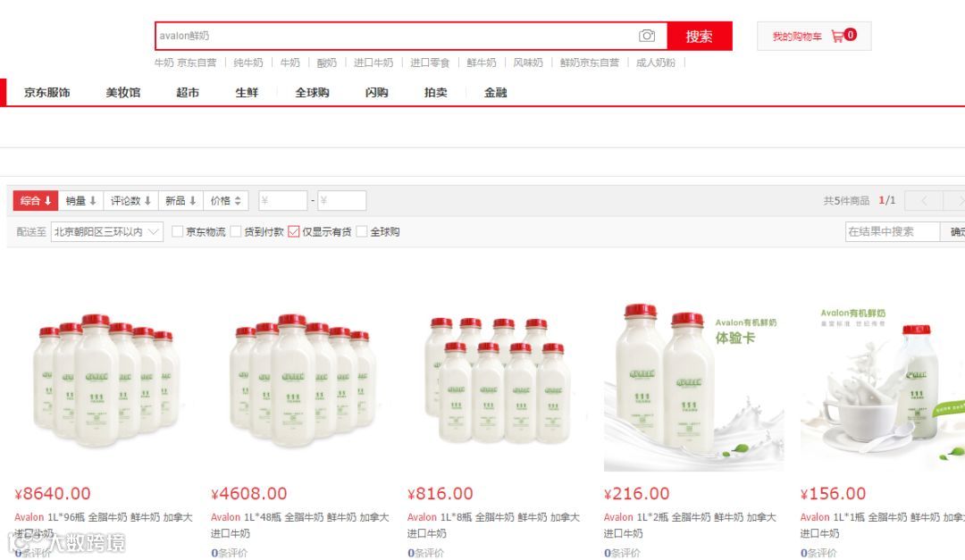
Task: Sort results by 销量
Action: pyautogui.click(x=80, y=201)
